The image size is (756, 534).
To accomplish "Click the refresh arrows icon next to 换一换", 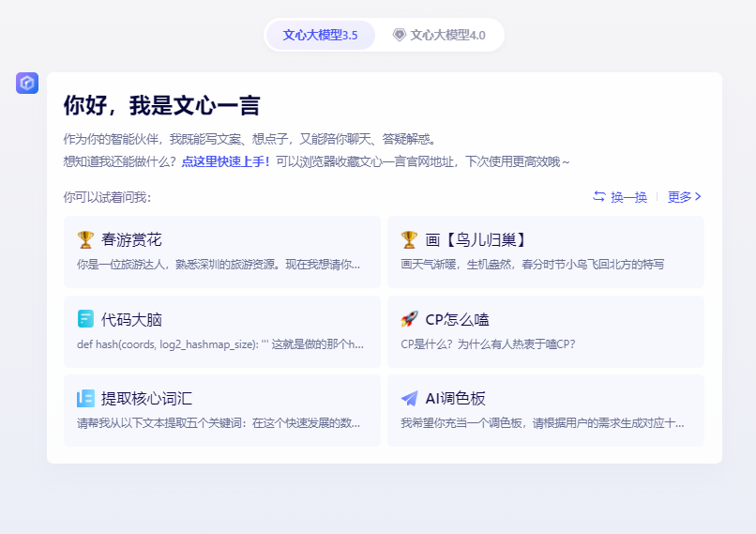I will pos(598,196).
